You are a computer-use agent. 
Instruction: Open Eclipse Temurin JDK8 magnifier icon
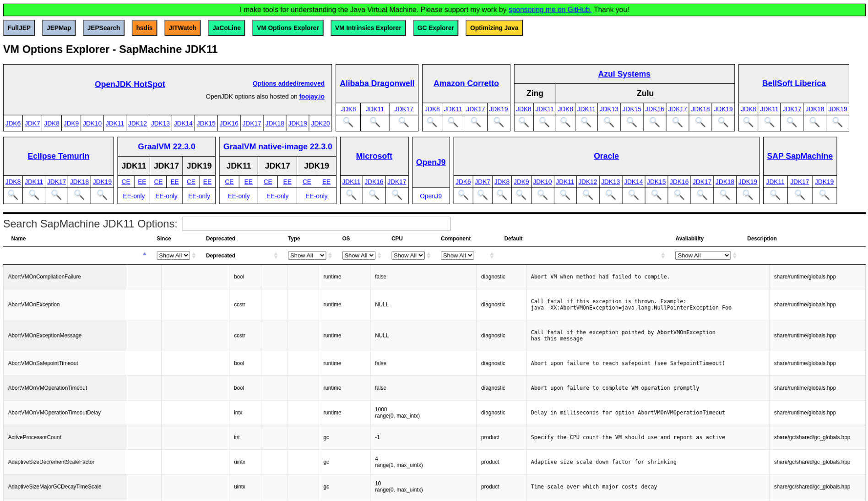(x=13, y=195)
